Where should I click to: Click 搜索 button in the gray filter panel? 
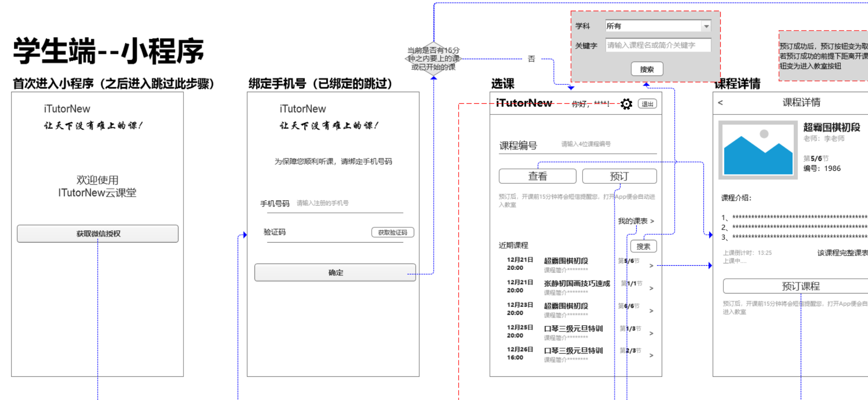point(647,69)
